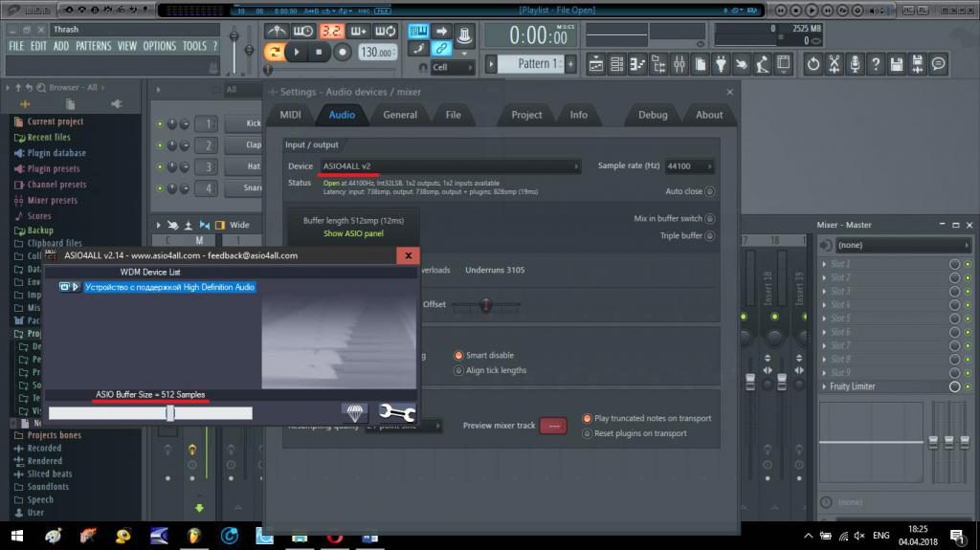Open the mixer from the toolbar
980x550 pixels.
[679, 64]
